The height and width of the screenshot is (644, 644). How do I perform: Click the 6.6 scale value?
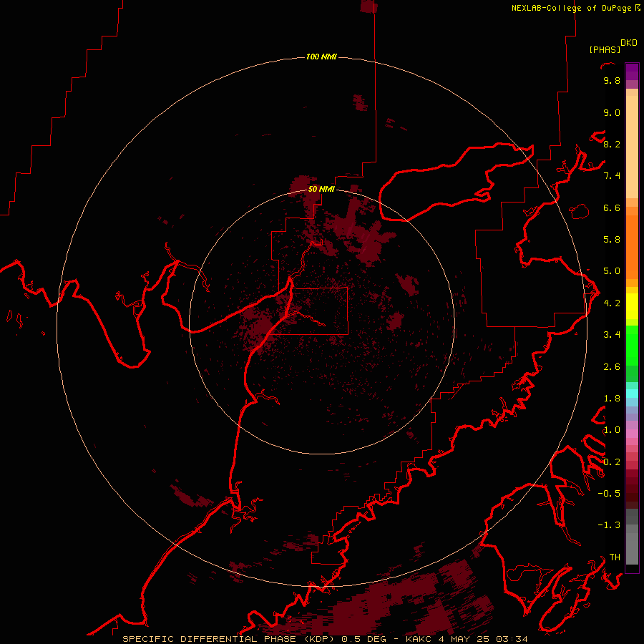coord(612,208)
